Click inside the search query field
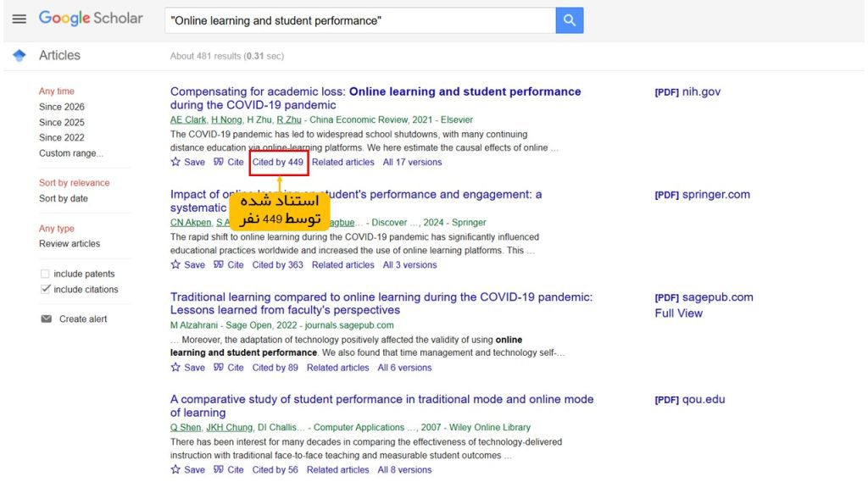This screenshot has height=488, width=868. pos(360,20)
